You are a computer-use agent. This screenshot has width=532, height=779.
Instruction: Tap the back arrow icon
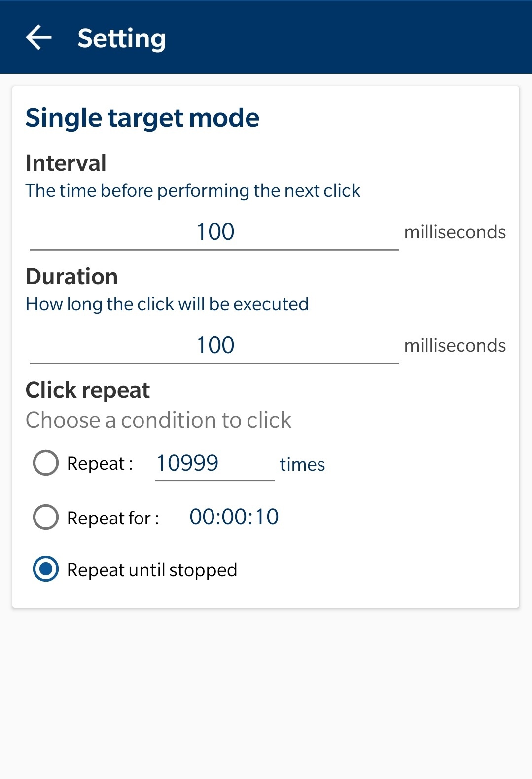tap(38, 38)
